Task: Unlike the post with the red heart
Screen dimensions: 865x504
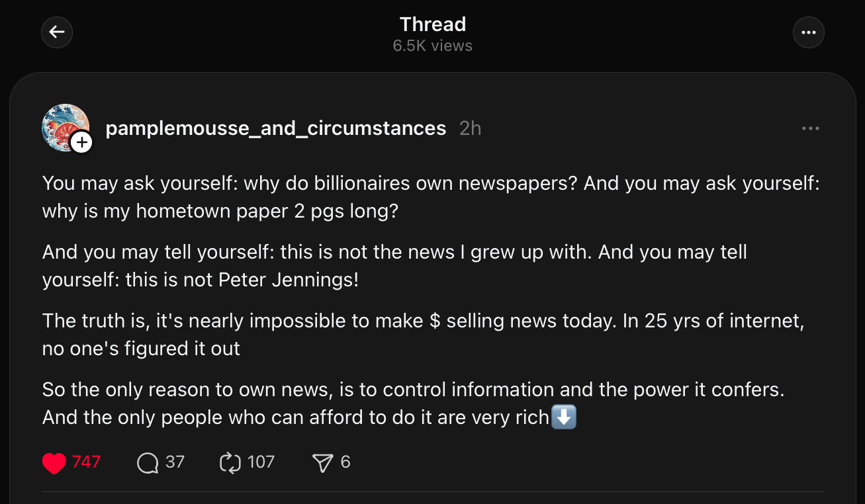Action: [x=54, y=462]
